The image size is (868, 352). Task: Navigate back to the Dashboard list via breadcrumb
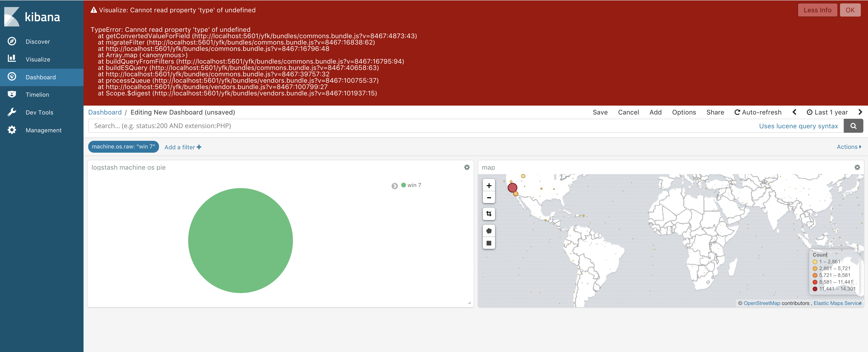(x=105, y=112)
